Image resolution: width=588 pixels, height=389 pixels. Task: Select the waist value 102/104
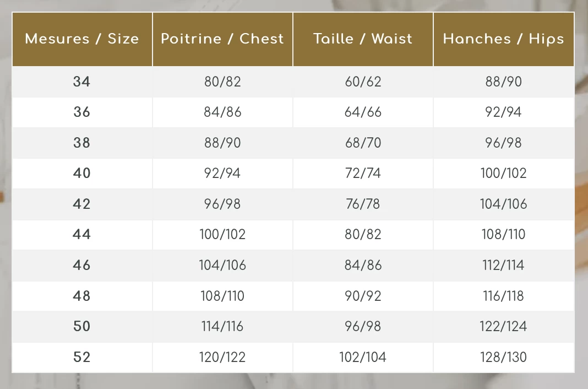click(x=363, y=358)
